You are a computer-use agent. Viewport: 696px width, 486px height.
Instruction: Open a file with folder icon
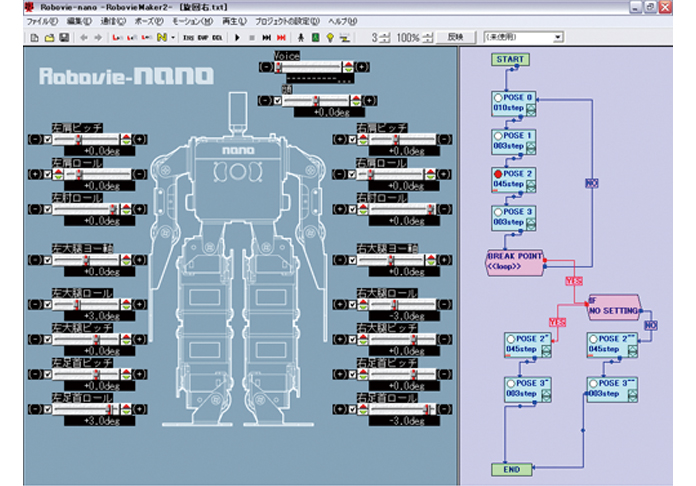click(49, 38)
